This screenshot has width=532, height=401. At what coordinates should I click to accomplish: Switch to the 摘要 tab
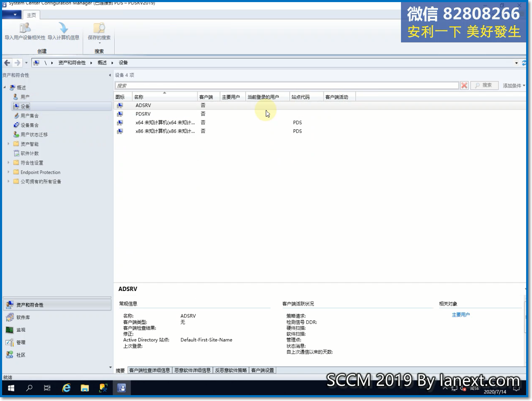pyautogui.click(x=120, y=370)
